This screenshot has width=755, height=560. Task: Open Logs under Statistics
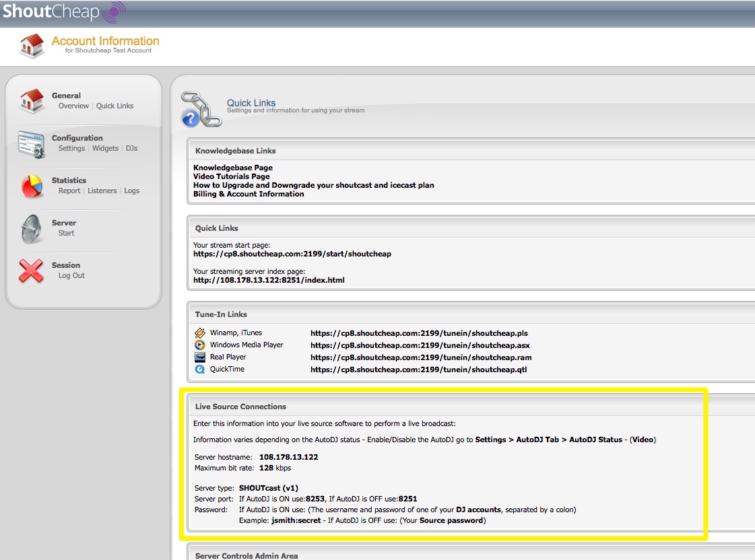[x=131, y=190]
